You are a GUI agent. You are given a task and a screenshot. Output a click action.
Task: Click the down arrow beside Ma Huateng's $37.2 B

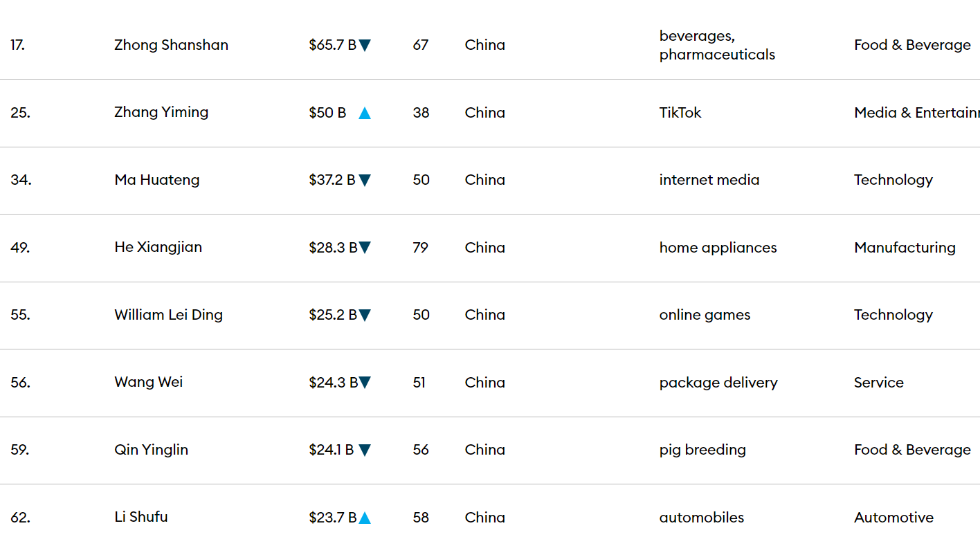365,181
